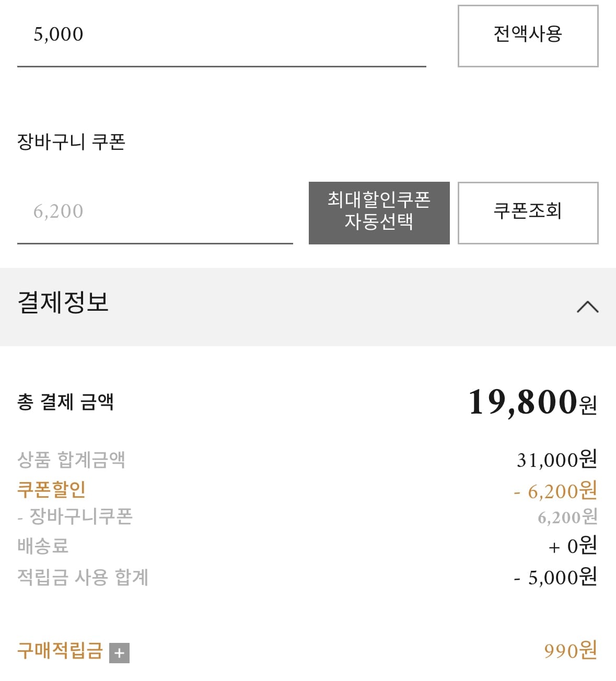Focus the points field showing 5,000
This screenshot has width=616, height=681.
point(221,36)
